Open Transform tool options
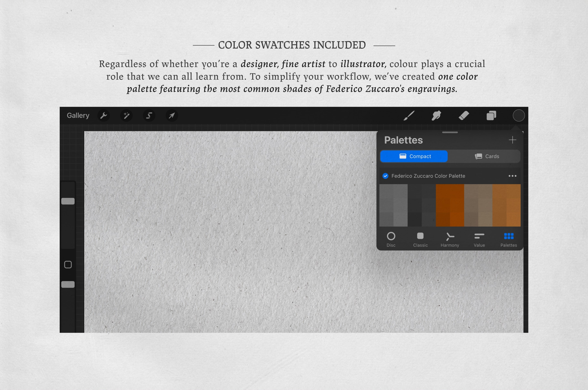Screen dimensions: 588x390 pos(172,115)
